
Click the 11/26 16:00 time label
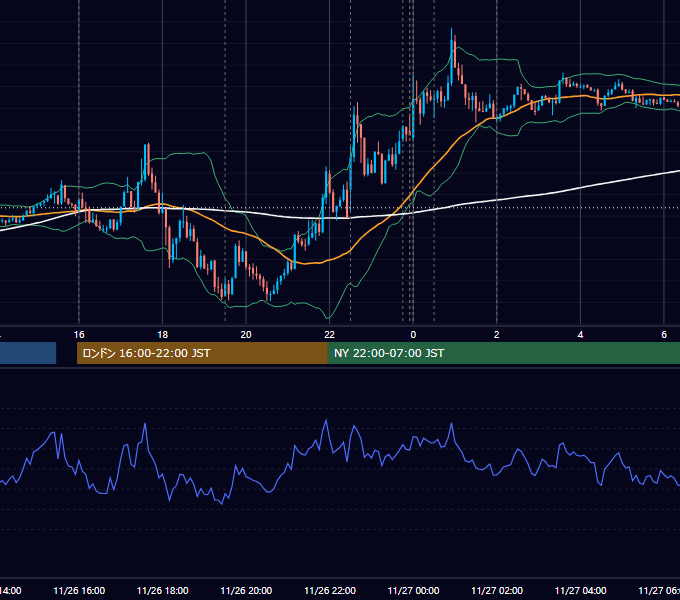coord(79,590)
